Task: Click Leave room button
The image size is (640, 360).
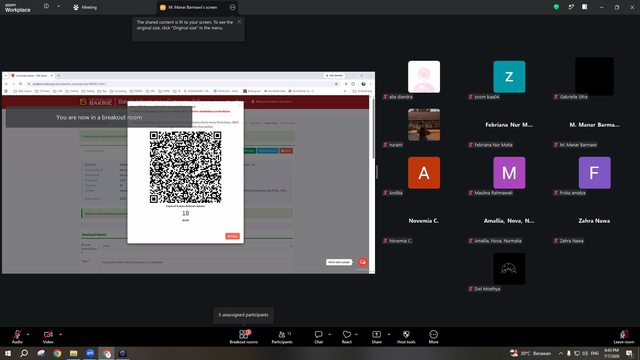Action: tap(624, 337)
